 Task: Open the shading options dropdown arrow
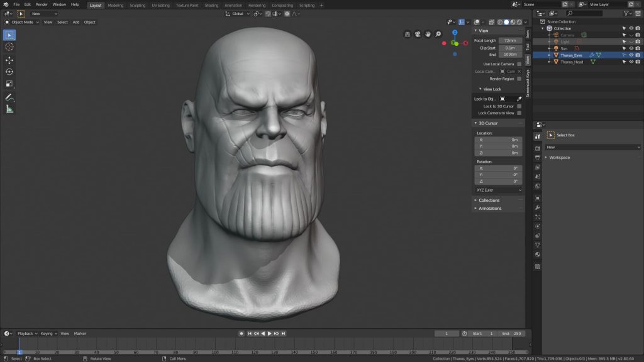pos(526,22)
